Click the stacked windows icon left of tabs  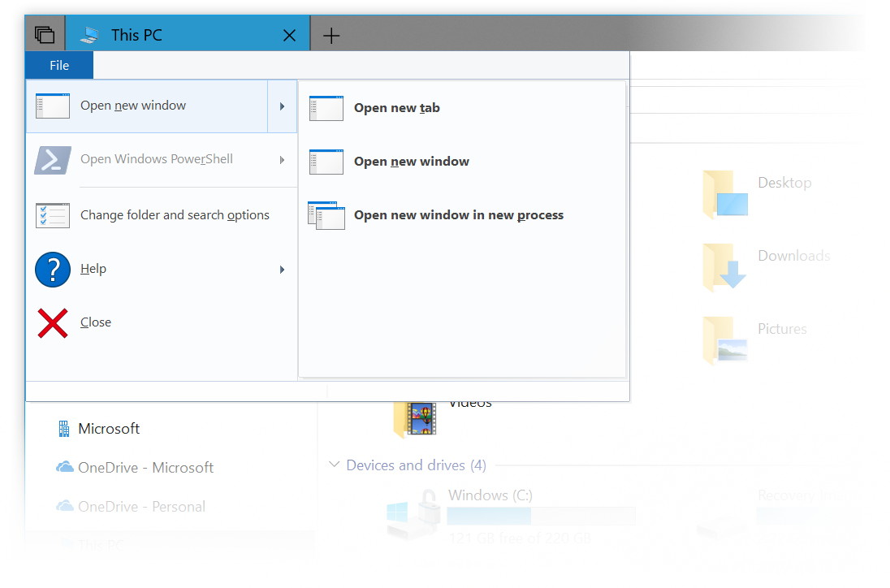click(x=45, y=32)
